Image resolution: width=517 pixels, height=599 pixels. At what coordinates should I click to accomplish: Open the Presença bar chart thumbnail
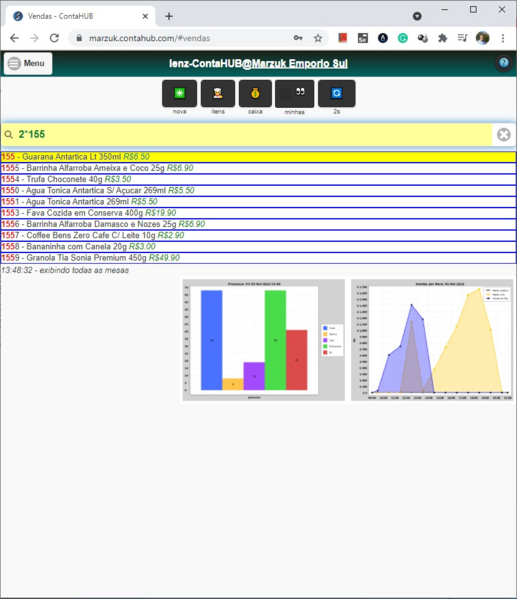264,340
